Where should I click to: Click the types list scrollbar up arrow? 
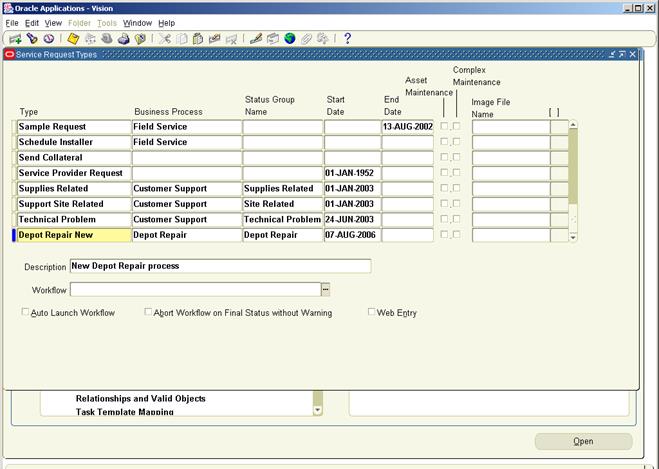coord(573,124)
